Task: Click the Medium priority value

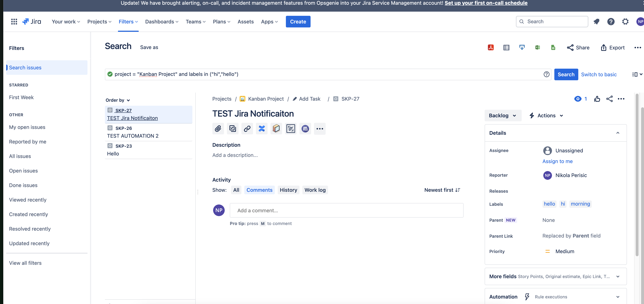Action: [x=564, y=251]
